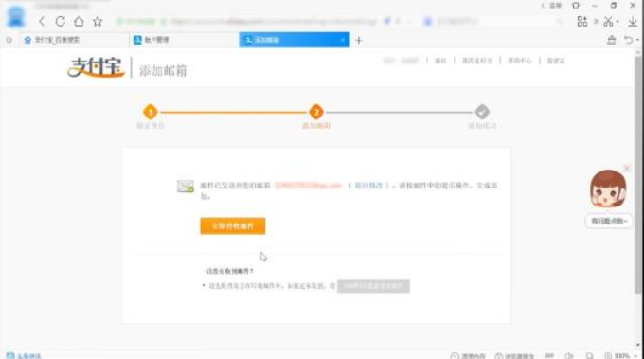Screen dimensions: 644x359
Task: Click the final checkmark step circle
Action: [482, 112]
